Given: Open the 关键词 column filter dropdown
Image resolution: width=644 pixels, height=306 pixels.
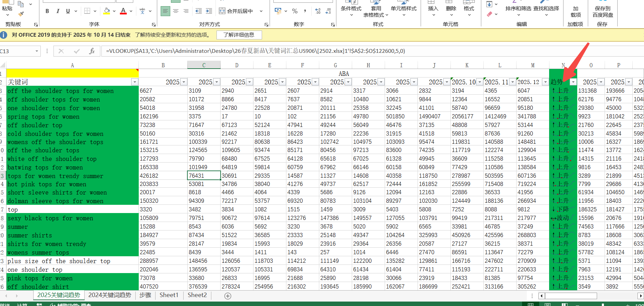Looking at the screenshot, I should tap(135, 82).
